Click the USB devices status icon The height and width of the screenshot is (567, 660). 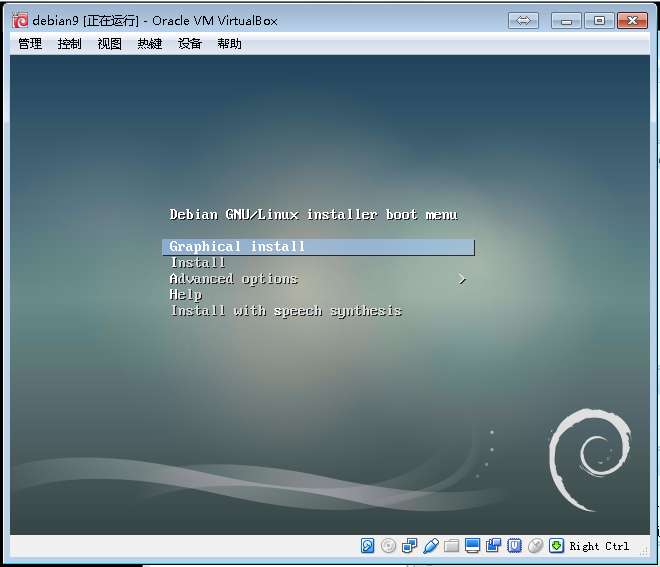(x=430, y=546)
